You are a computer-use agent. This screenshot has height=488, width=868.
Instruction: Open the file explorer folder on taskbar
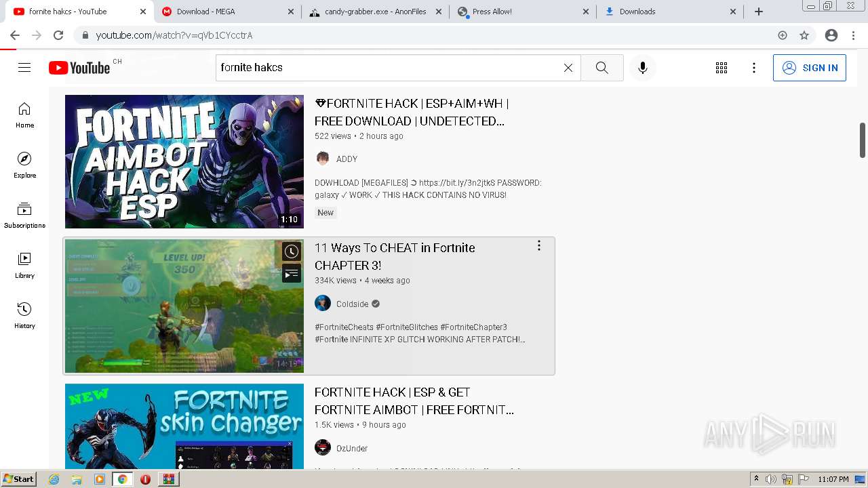pyautogui.click(x=77, y=479)
